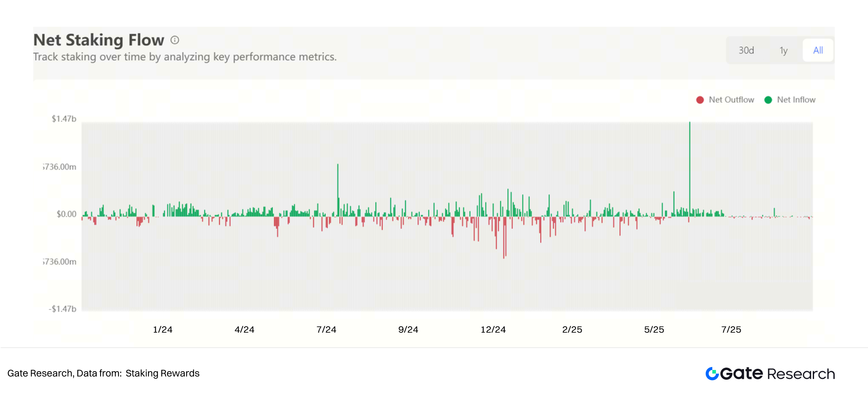Image resolution: width=868 pixels, height=400 pixels.
Task: Click the 7/25 x-axis date label
Action: 731,329
